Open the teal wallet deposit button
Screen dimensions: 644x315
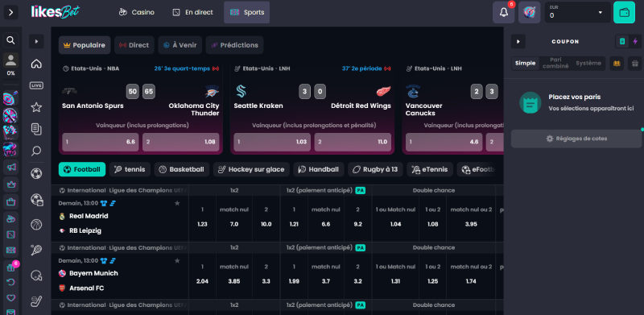[x=624, y=12]
